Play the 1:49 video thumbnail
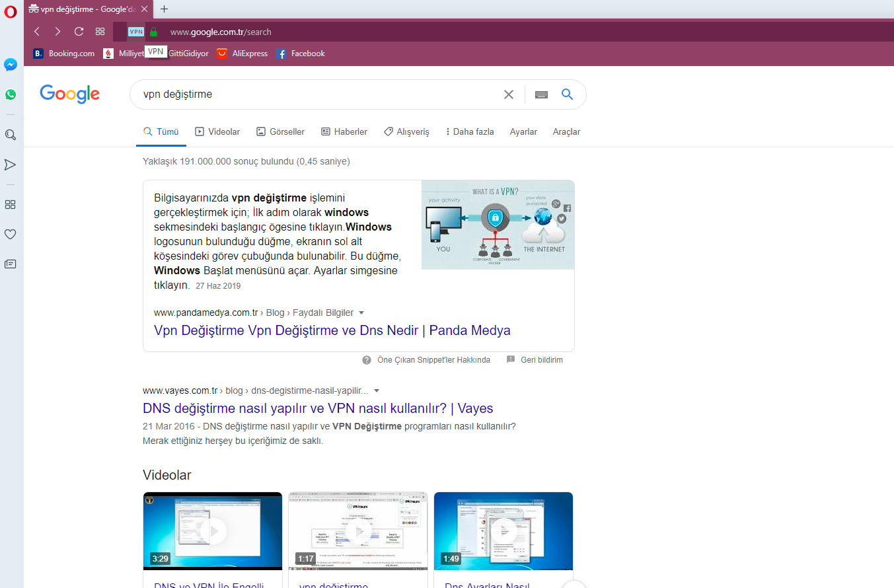 click(503, 531)
